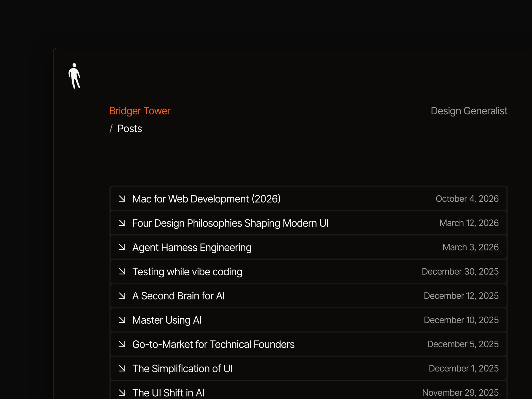Click arrow icon beside Four Design Philosophies post
532x399 pixels.
[x=122, y=223]
